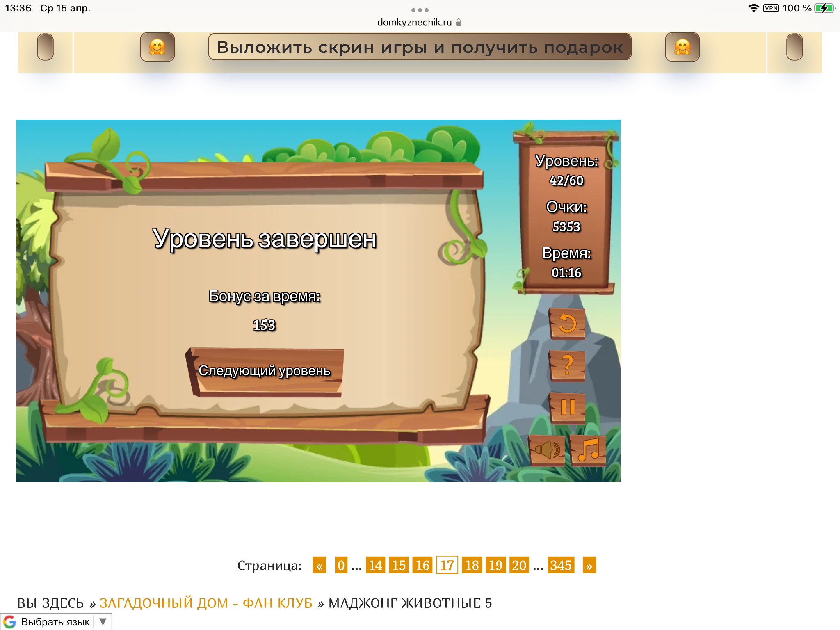Click the far-left blank banner button
This screenshot has width=840, height=630.
(x=45, y=47)
